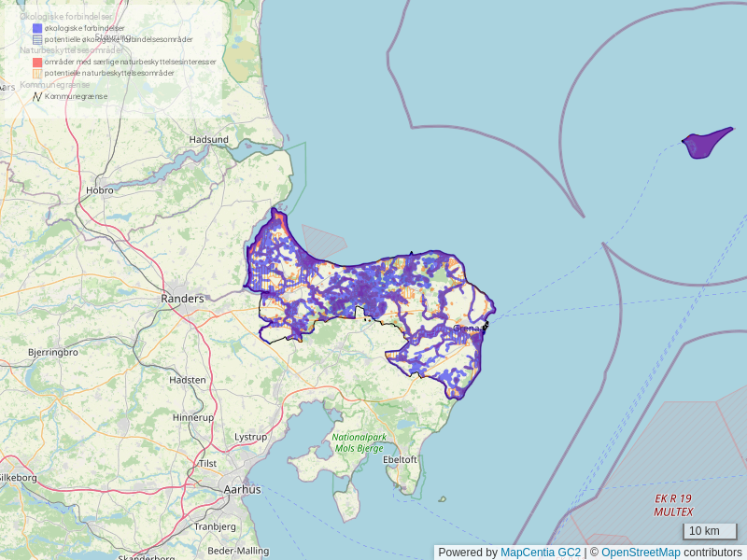747x560 pixels.
Task: Click the orange hatched potentielle naturbeskyttelsesområder icon
Action: pyautogui.click(x=37, y=73)
